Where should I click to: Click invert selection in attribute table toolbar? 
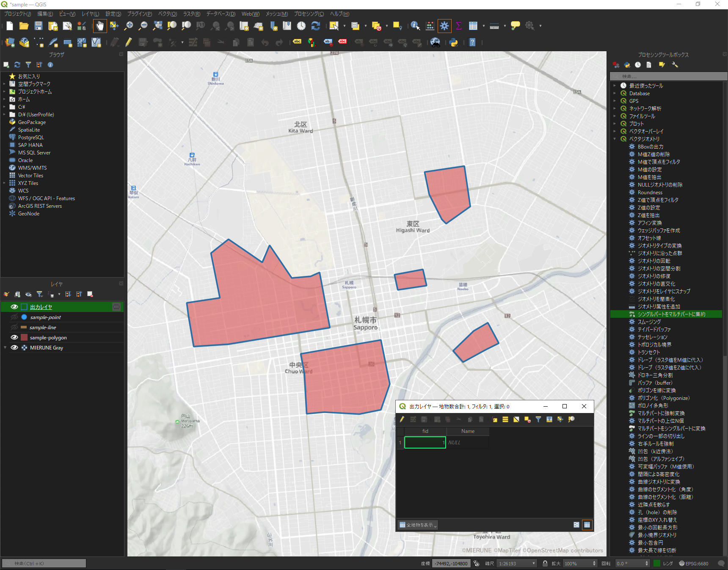point(516,419)
